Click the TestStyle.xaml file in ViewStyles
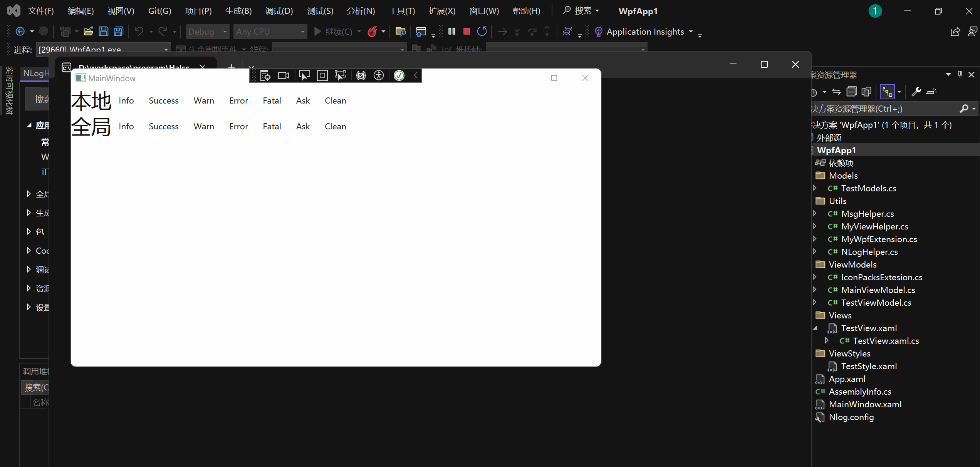Screen dimensions: 980x467 [x=865, y=367]
